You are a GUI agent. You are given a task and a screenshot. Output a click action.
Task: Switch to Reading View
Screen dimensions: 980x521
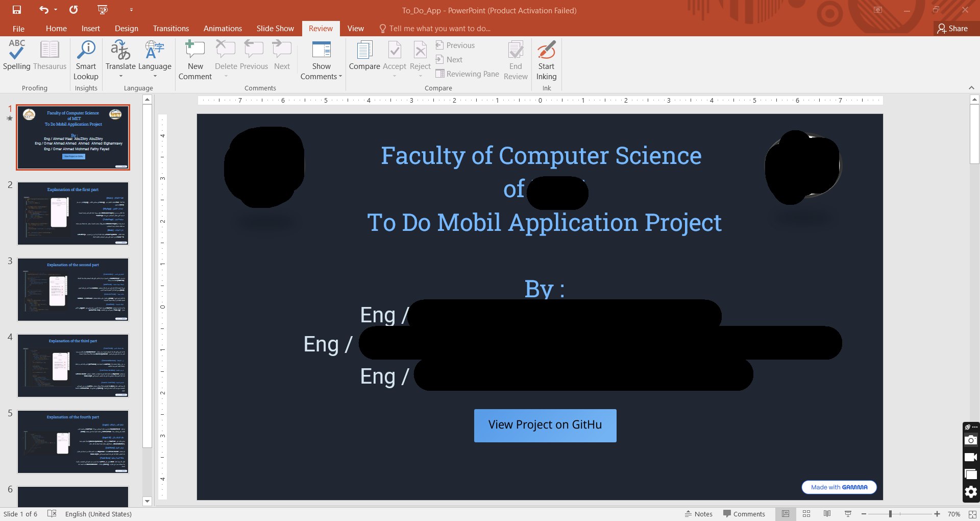point(827,514)
